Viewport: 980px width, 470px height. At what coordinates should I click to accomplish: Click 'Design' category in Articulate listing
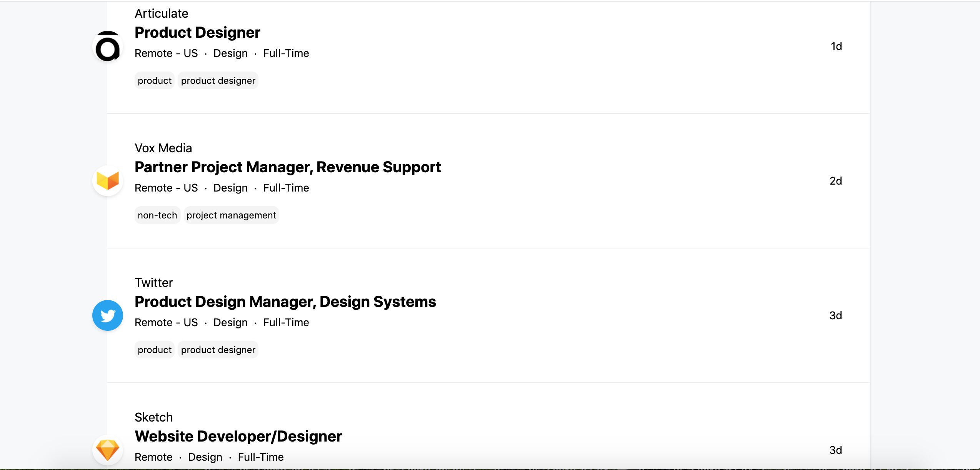pos(230,53)
